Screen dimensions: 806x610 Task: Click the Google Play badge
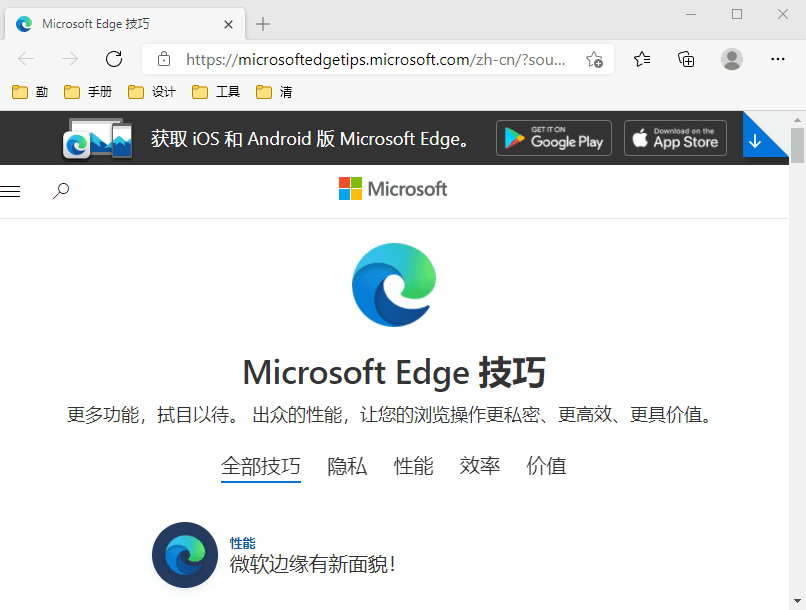coord(553,138)
